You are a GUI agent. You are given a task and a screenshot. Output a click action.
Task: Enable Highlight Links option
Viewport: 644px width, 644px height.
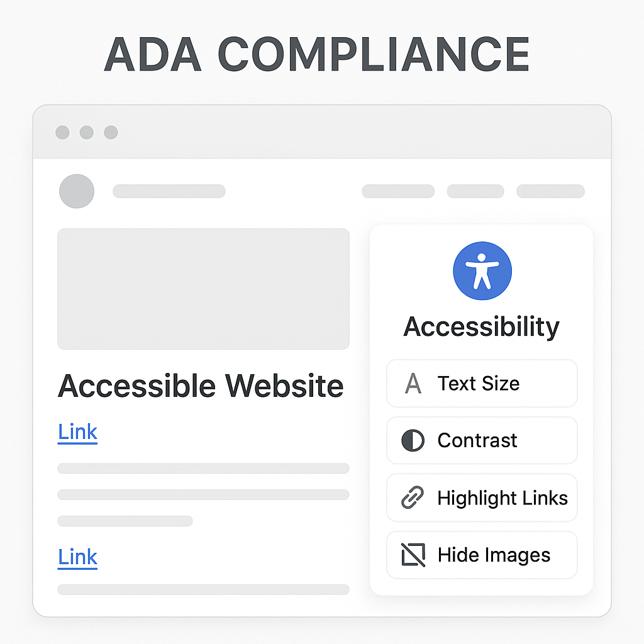tap(482, 498)
